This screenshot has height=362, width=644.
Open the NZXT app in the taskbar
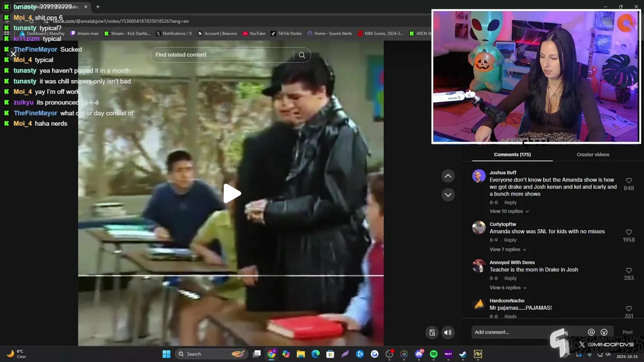(x=448, y=354)
